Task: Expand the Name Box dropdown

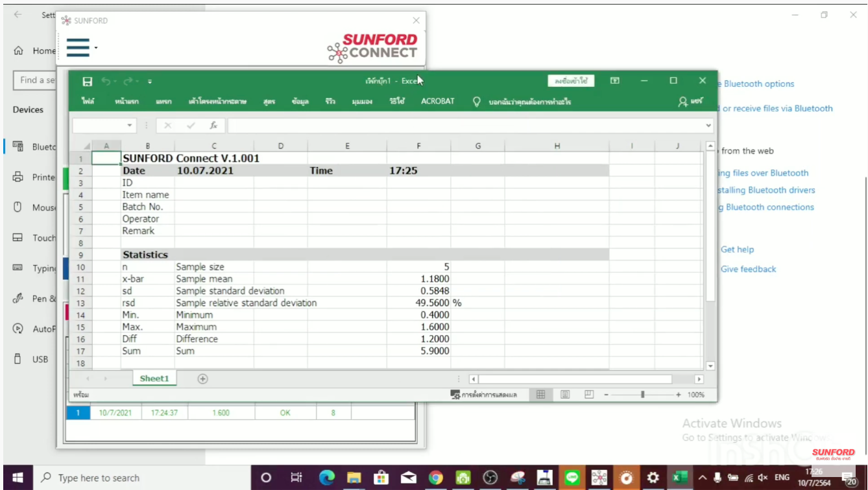Action: 130,126
